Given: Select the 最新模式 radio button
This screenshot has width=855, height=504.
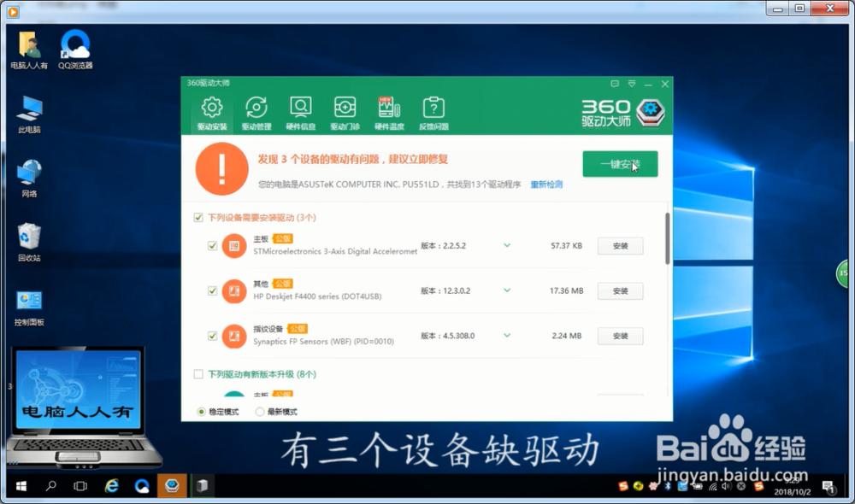Looking at the screenshot, I should pyautogui.click(x=260, y=412).
